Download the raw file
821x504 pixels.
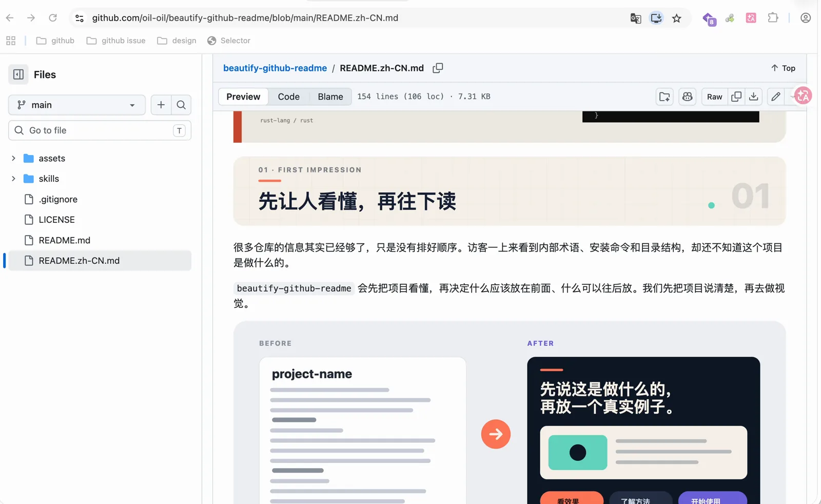(754, 96)
